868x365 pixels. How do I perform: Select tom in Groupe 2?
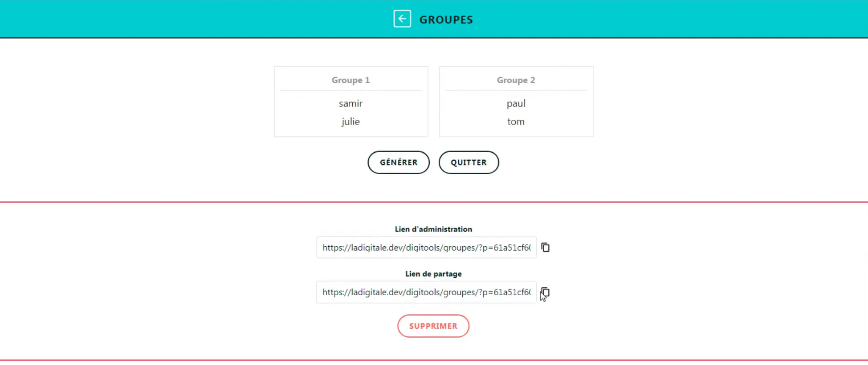516,121
